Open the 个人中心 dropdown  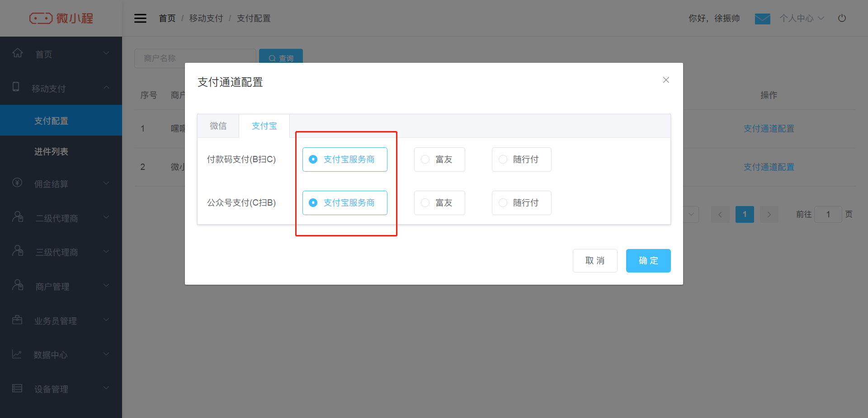(802, 18)
